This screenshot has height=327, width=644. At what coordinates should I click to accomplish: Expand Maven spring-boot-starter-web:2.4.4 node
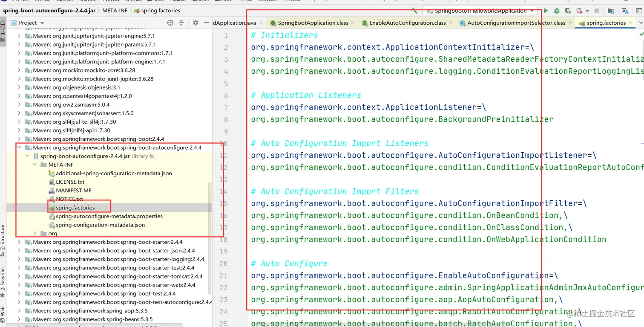click(19, 285)
